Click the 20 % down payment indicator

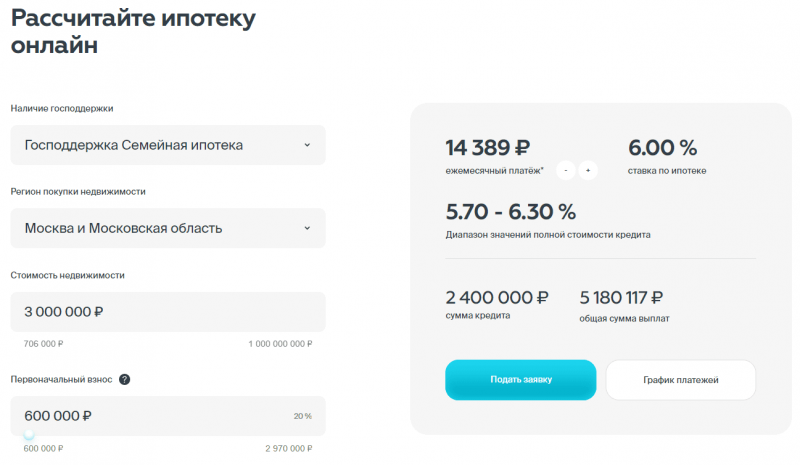(x=302, y=416)
